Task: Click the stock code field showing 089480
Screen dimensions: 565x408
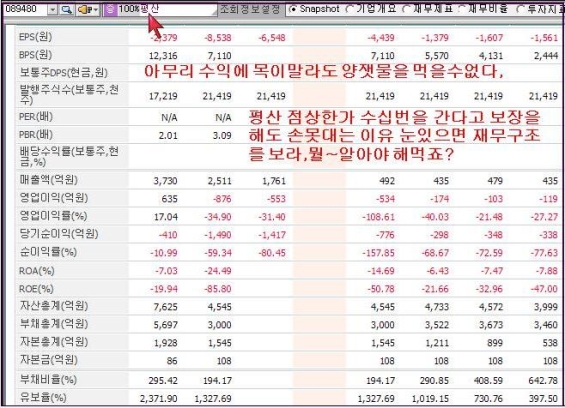Action: [x=25, y=9]
